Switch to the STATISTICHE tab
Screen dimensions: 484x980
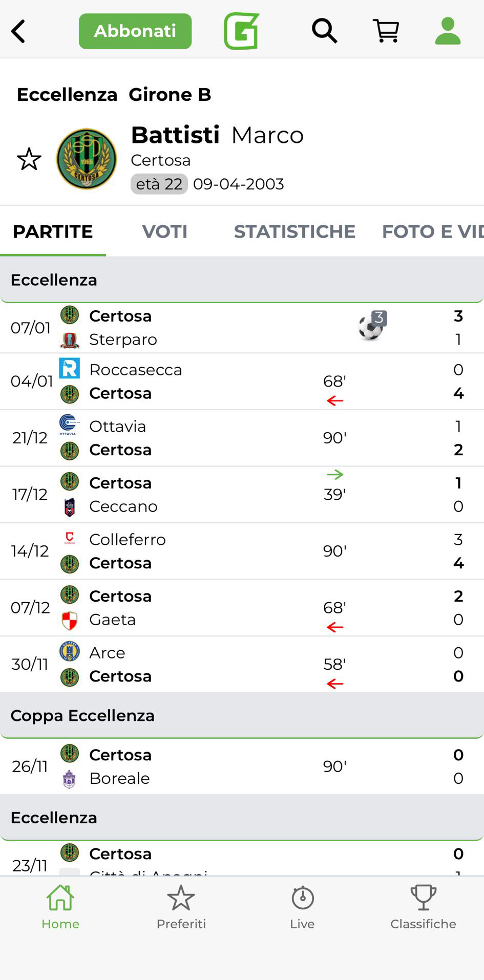click(294, 231)
